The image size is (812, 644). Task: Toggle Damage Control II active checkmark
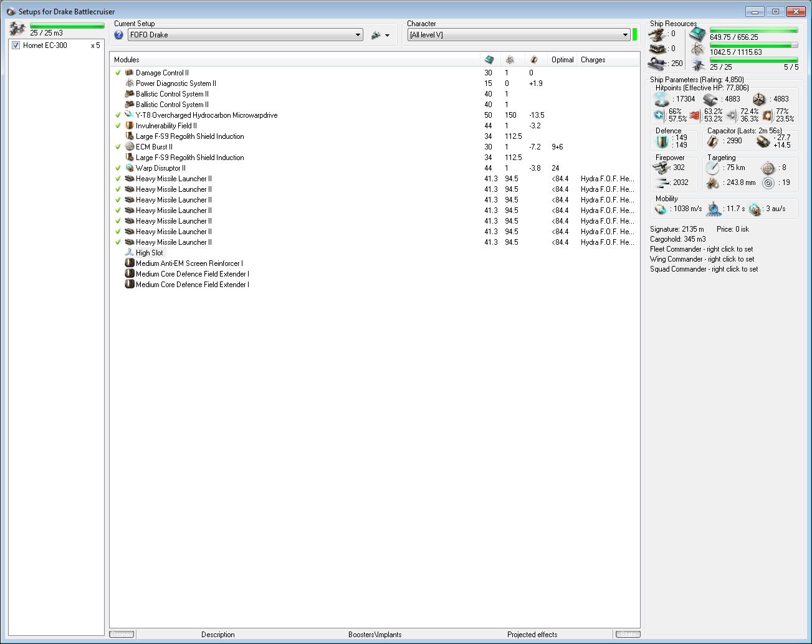pyautogui.click(x=118, y=73)
